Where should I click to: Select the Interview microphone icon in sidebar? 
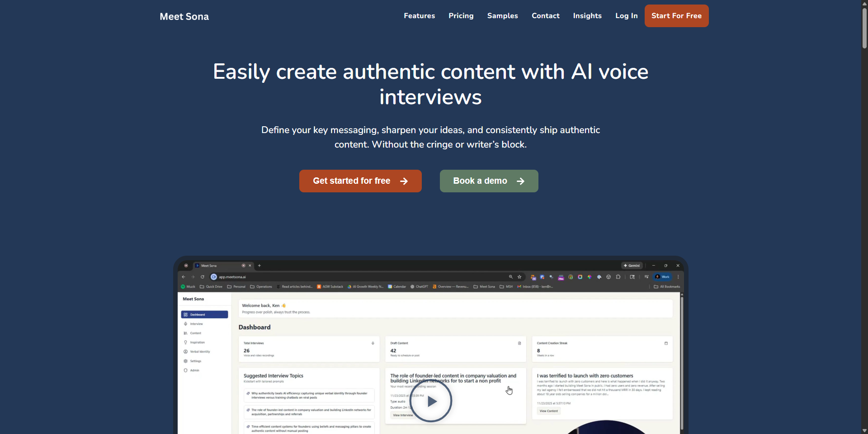point(185,324)
